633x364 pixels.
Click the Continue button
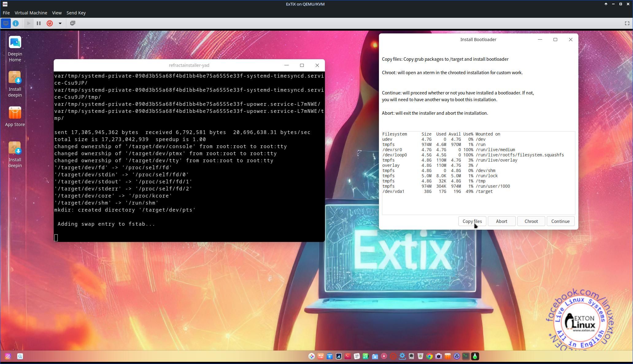(560, 221)
